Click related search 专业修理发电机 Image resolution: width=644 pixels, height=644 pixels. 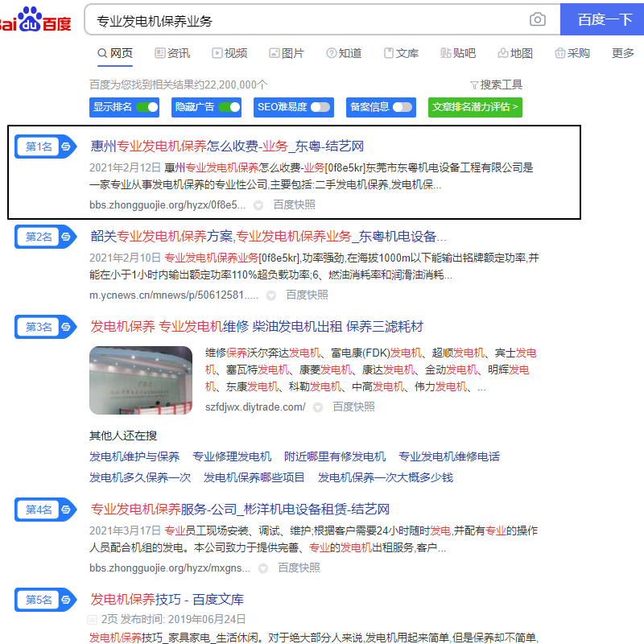232,456
